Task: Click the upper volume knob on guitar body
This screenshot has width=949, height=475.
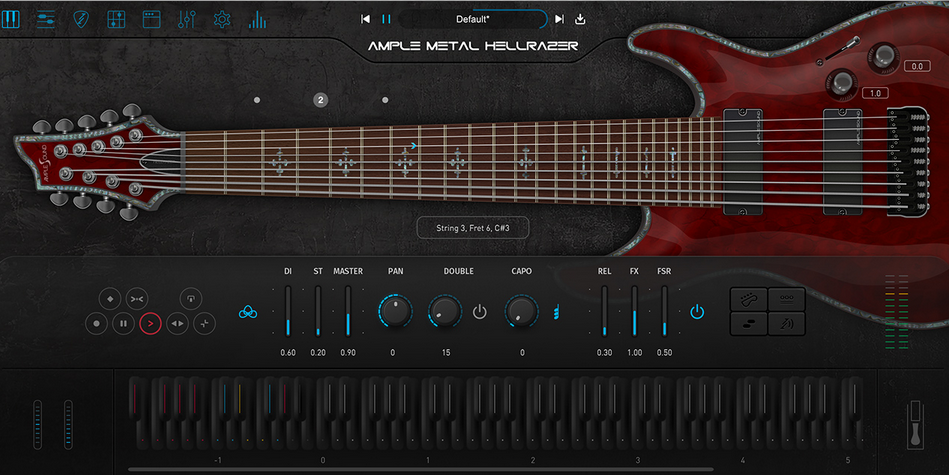Action: (883, 56)
